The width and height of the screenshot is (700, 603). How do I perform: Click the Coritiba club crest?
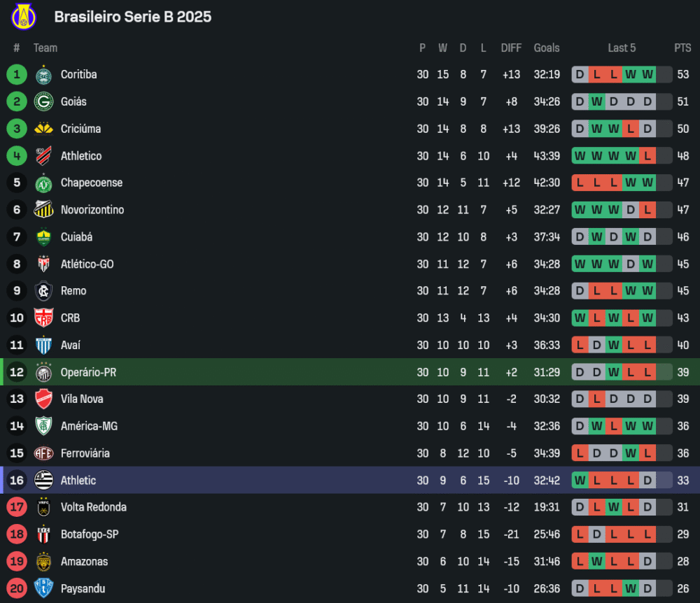click(43, 75)
